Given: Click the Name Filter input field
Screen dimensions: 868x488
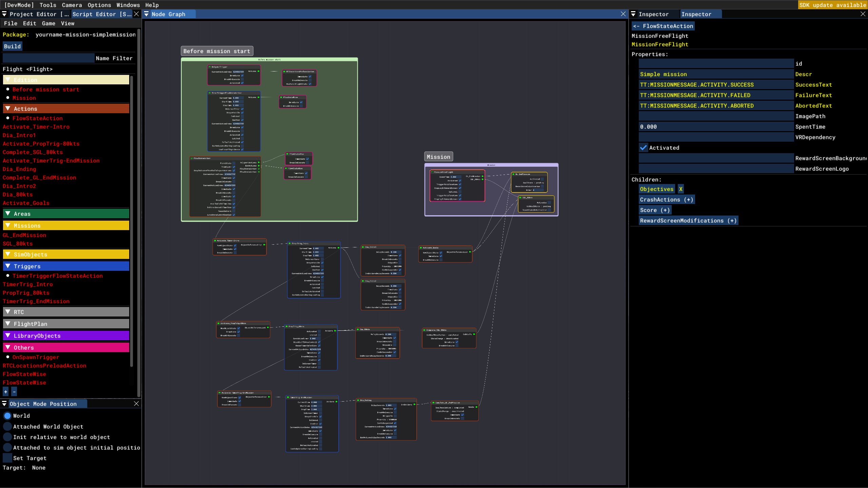Looking at the screenshot, I should (x=48, y=58).
